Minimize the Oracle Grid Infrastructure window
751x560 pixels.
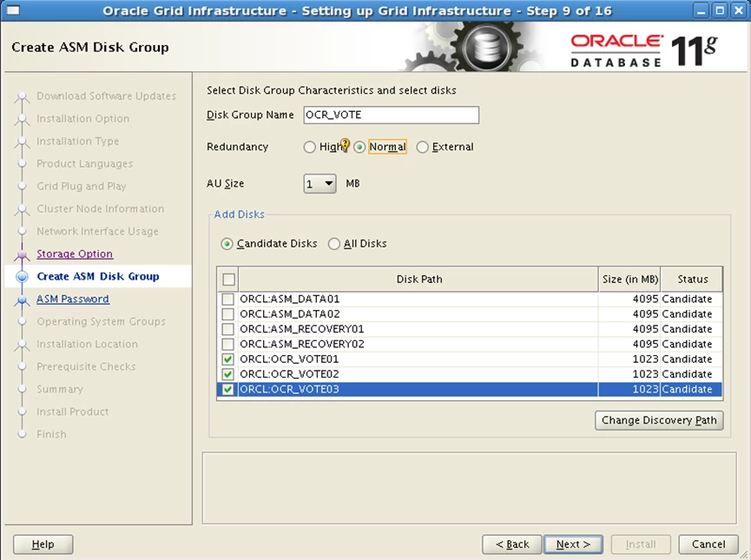(702, 10)
